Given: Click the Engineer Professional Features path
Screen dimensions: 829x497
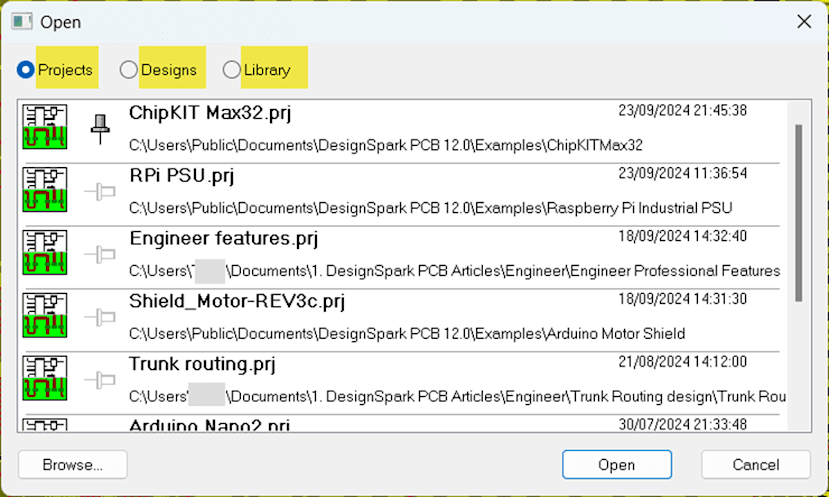Looking at the screenshot, I should click(455, 271).
